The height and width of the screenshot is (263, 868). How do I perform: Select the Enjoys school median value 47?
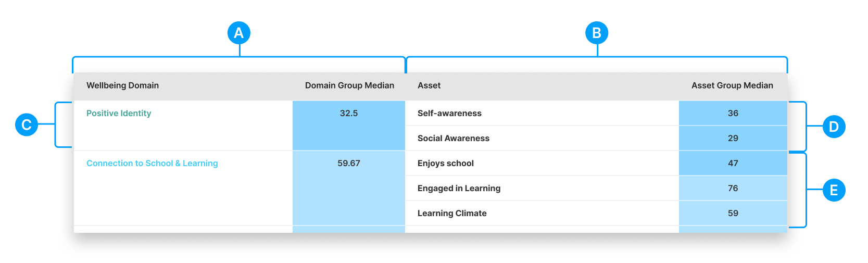point(733,163)
